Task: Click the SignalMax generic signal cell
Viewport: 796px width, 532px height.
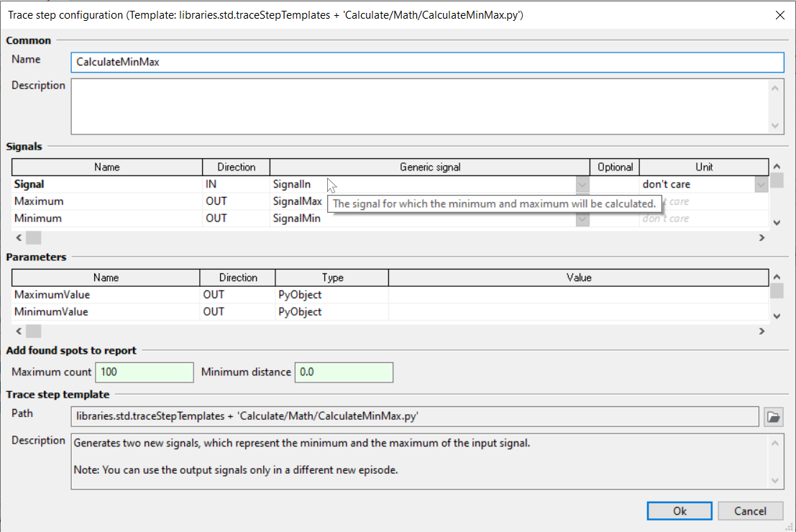Action: tap(298, 201)
